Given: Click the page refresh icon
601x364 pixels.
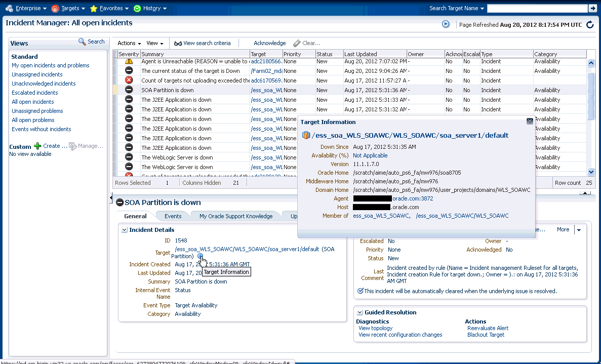Looking at the screenshot, I should [x=590, y=25].
